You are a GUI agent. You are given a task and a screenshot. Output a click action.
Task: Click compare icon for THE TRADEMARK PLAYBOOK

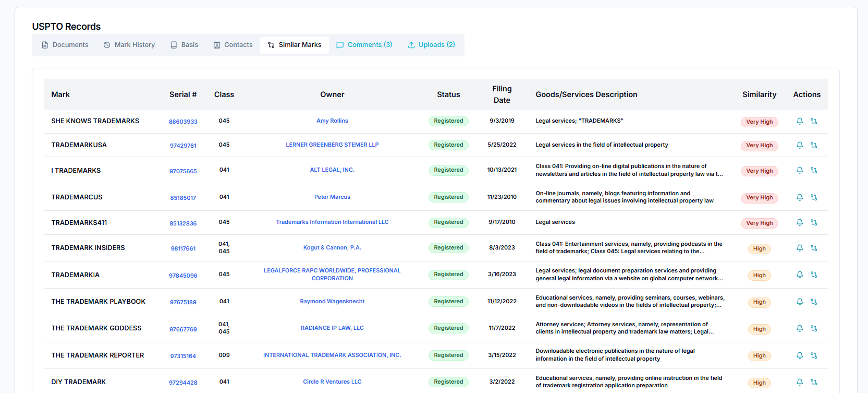814,302
